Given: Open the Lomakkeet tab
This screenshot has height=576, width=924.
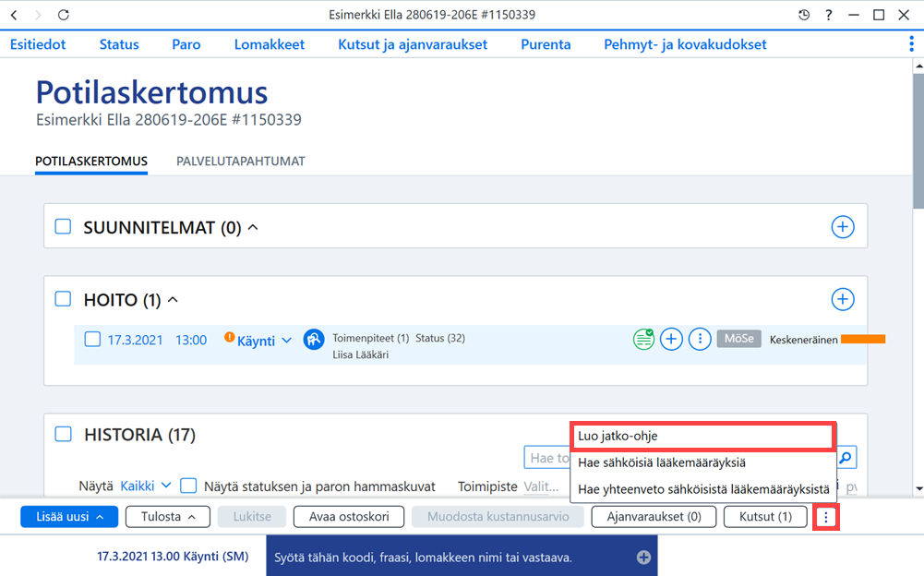Looking at the screenshot, I should (x=270, y=44).
